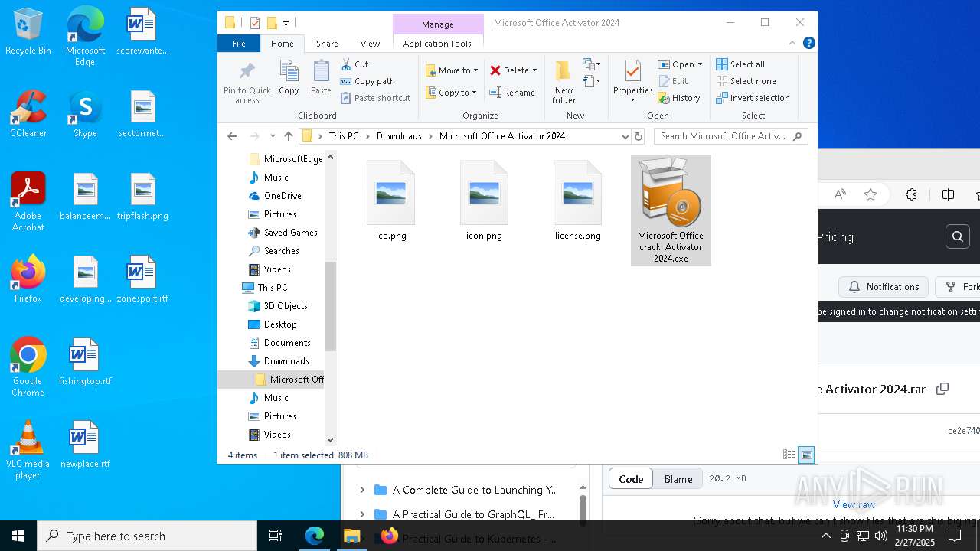Click View raw link in browser
The image size is (980, 551).
[x=854, y=504]
